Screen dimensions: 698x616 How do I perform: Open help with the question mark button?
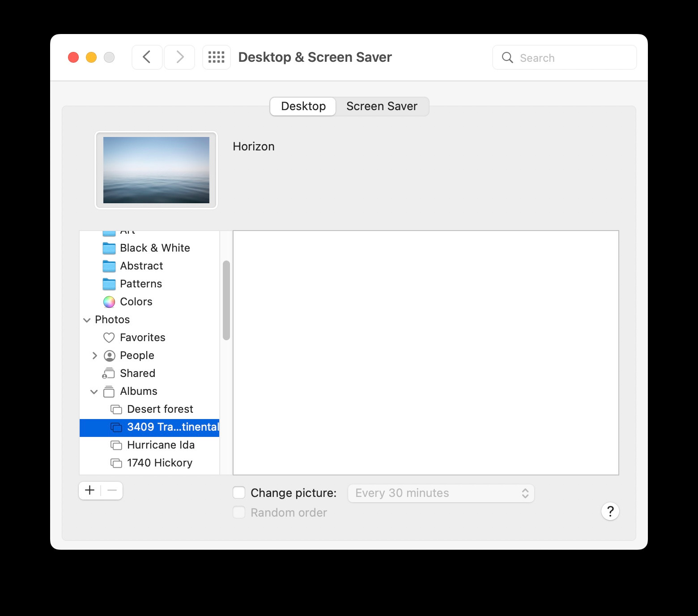[610, 511]
